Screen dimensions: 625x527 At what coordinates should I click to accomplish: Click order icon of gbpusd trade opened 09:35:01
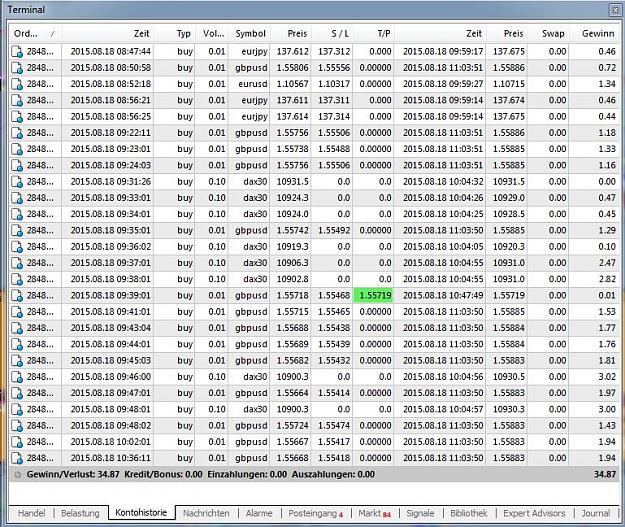coord(17,231)
